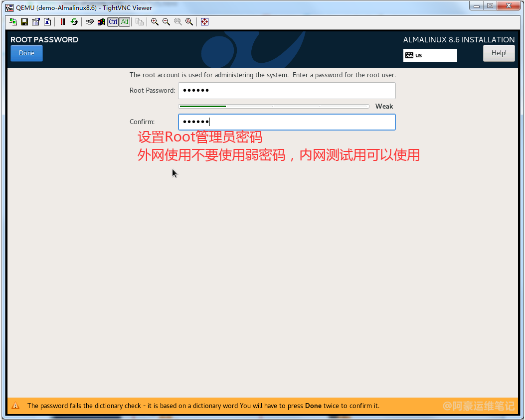Click the TightVNC Viewer title bar icon
Image resolution: width=525 pixels, height=420 pixels.
(x=9, y=7)
